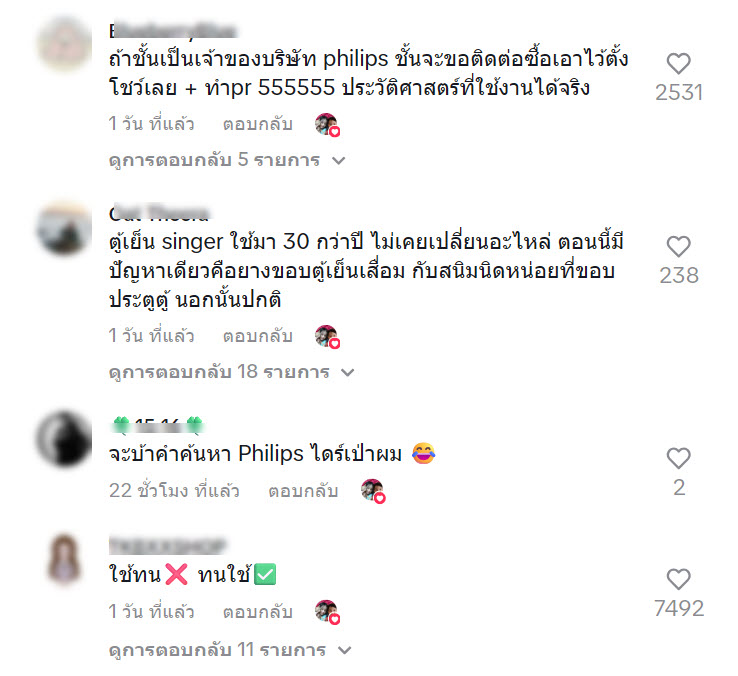The height and width of the screenshot is (676, 738).
Task: Expand 11 replies under ทนใช้ comment
Action: (x=230, y=650)
